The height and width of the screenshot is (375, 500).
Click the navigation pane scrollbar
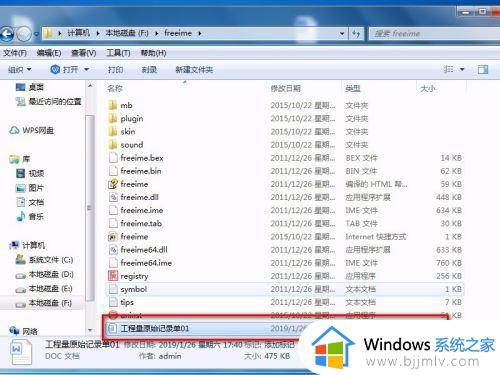pyautogui.click(x=89, y=208)
